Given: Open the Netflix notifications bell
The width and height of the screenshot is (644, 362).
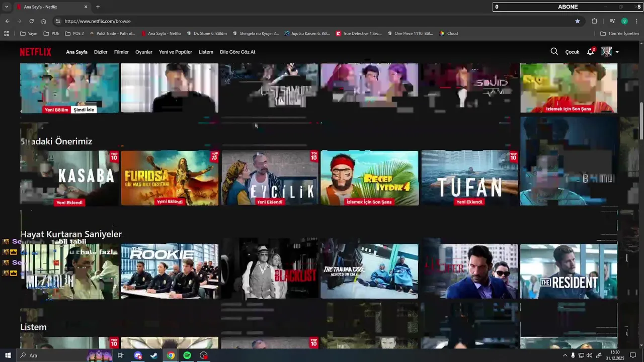Looking at the screenshot, I should pyautogui.click(x=591, y=51).
